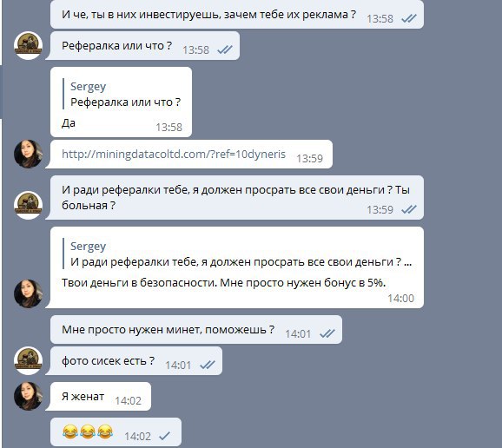Select the 'Я женат' message bubble
Image resolution: width=502 pixels, height=448 pixels.
(101, 397)
